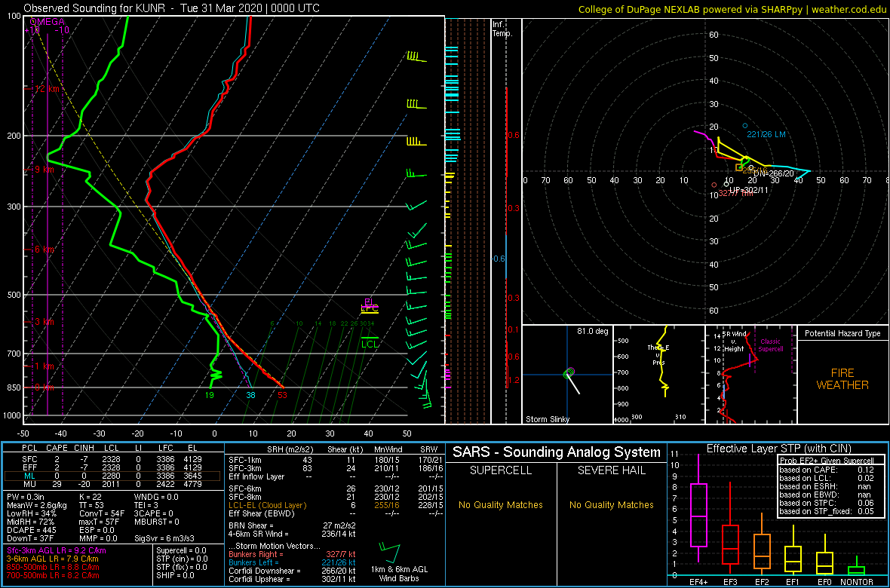Click the OMEGA label on skew-T
Screen dimensions: 890x588
(48, 22)
